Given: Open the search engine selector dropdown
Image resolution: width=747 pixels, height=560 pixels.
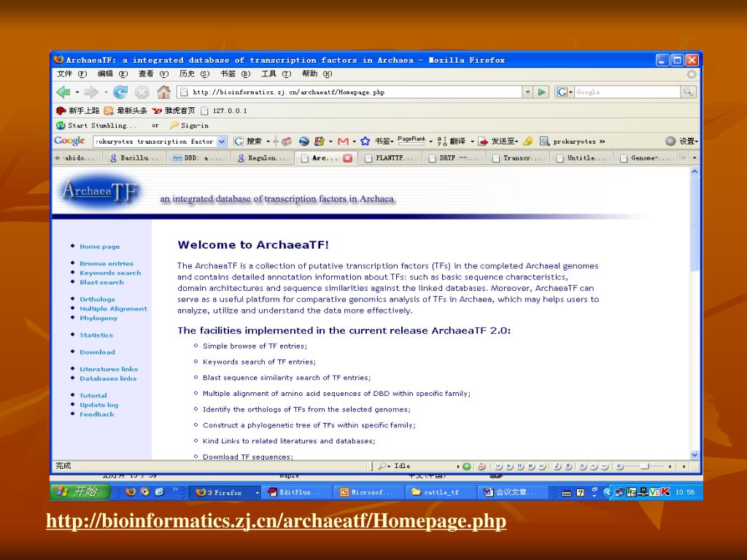Looking at the screenshot, I should 564,92.
